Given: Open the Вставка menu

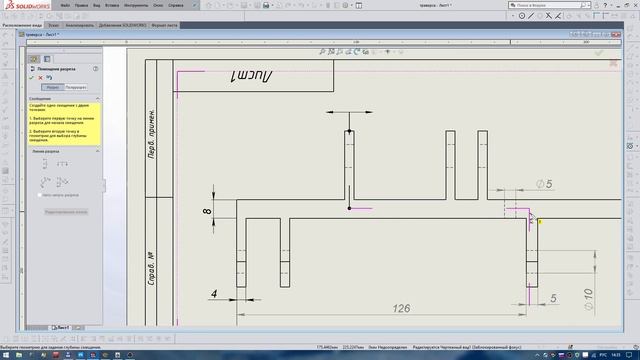Looking at the screenshot, I should click(x=112, y=5).
